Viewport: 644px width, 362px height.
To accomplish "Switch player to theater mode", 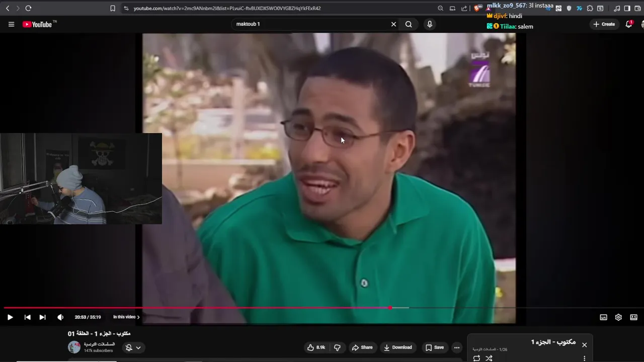I will click(x=633, y=317).
